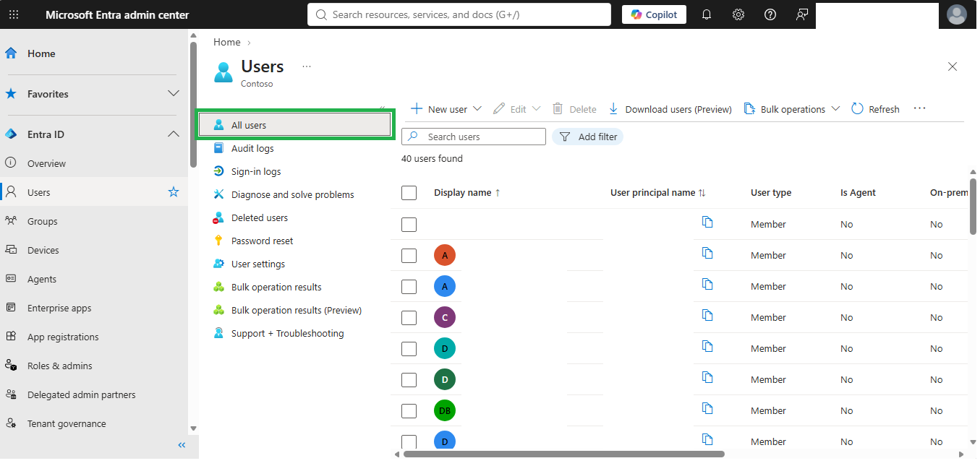Check the select-all users checkbox
This screenshot has width=980, height=466.
409,193
